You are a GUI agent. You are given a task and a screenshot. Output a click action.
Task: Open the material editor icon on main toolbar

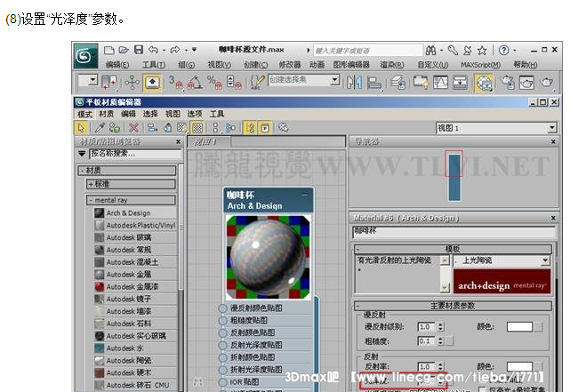tap(484, 83)
